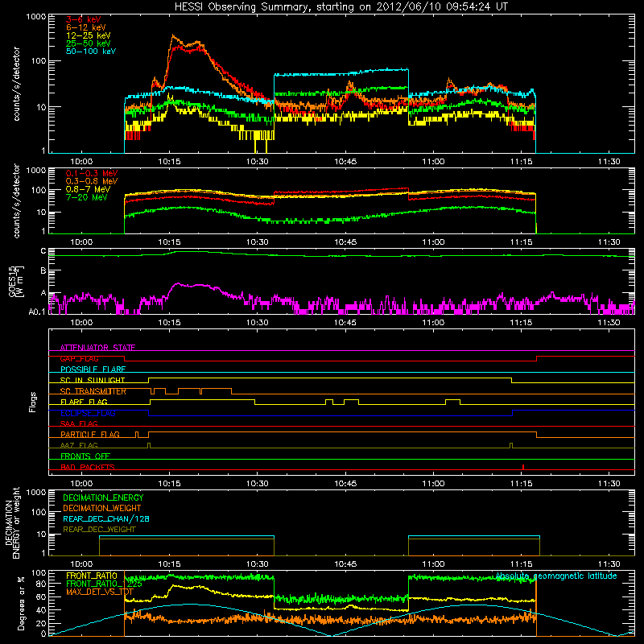Click the FRONT_RATIO legend label

(x=92, y=576)
